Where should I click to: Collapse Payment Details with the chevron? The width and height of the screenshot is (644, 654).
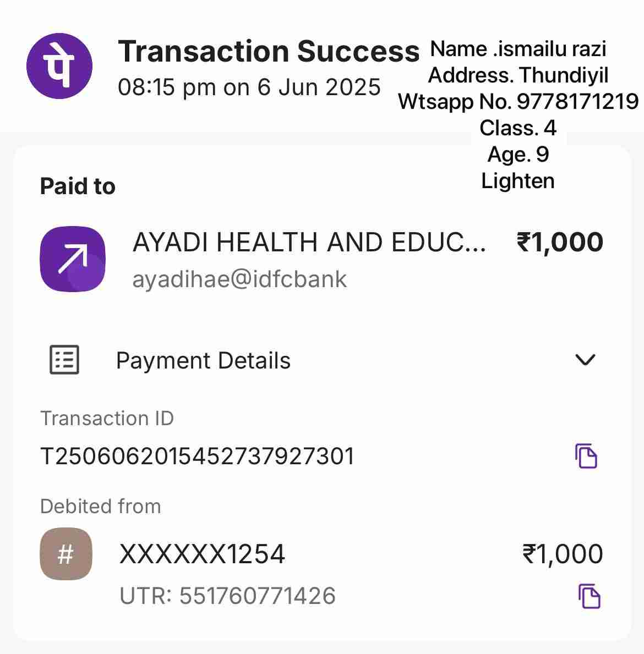(585, 360)
